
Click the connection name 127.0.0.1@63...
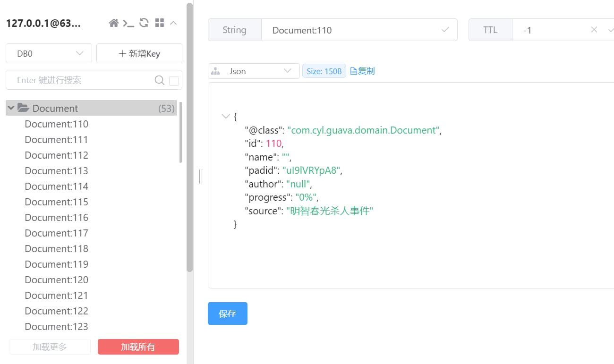43,23
